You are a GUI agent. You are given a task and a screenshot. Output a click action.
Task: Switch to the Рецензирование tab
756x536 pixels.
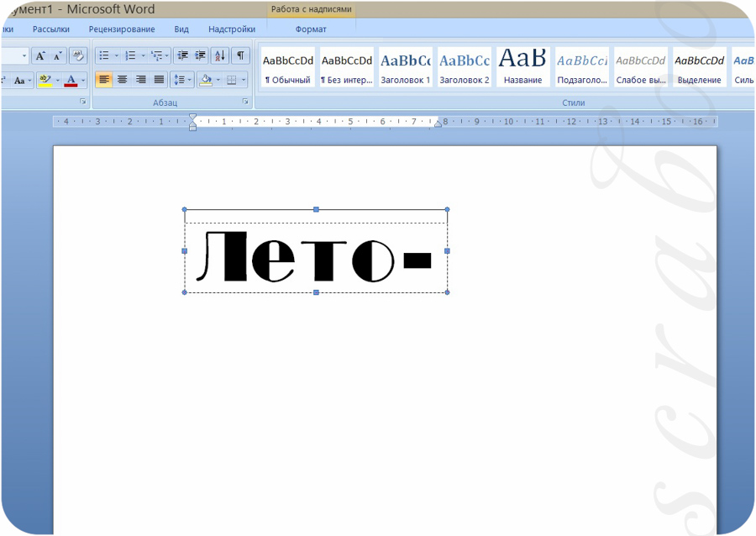point(122,29)
